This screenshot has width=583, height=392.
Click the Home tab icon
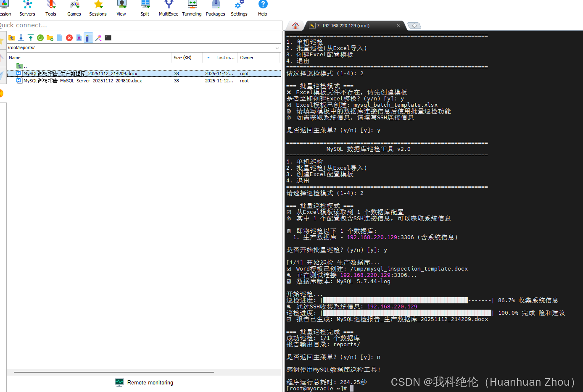pos(295,26)
